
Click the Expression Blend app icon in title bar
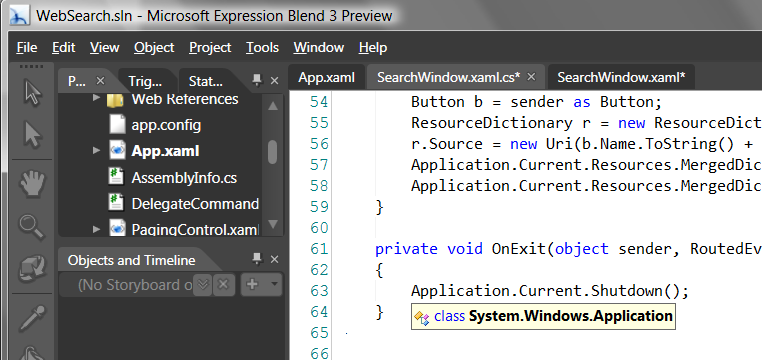click(20, 16)
